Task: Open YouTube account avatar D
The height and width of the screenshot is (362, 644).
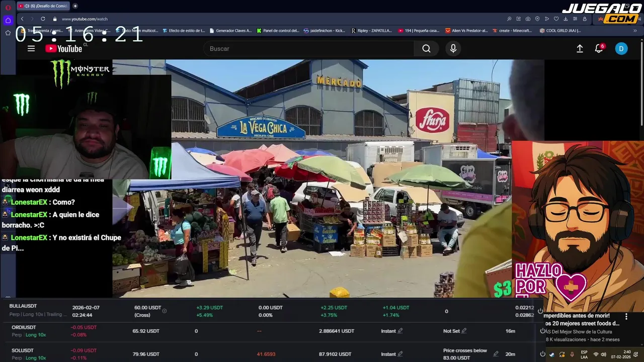Action: tap(621, 48)
